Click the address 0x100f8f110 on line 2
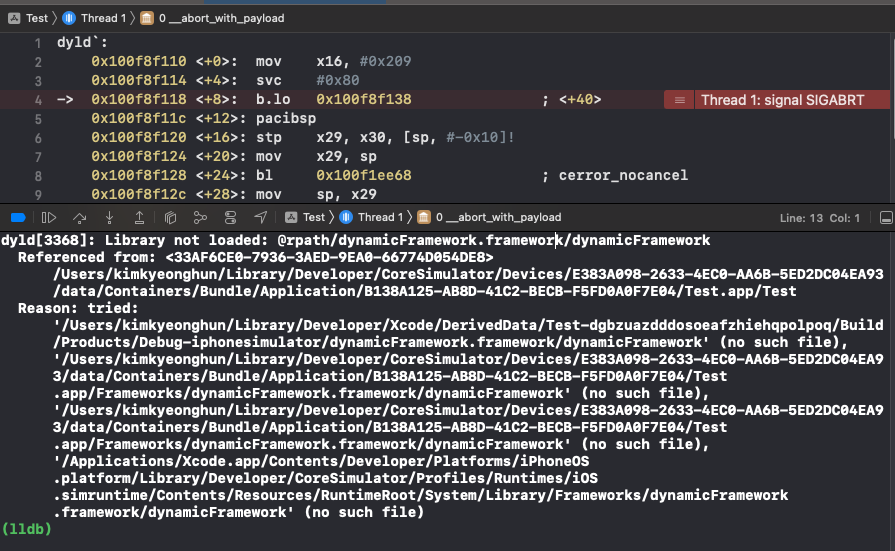Screen dimensions: 895x551 [x=139, y=61]
